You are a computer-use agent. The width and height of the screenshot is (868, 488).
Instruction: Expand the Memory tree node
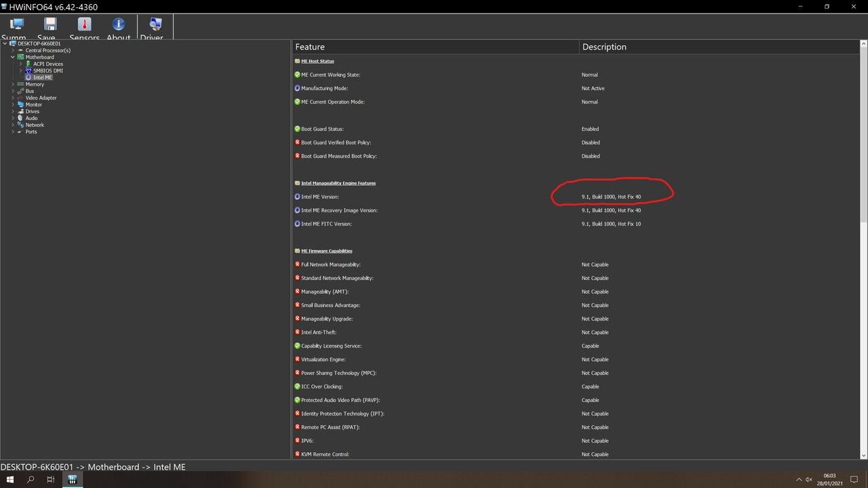coord(13,84)
